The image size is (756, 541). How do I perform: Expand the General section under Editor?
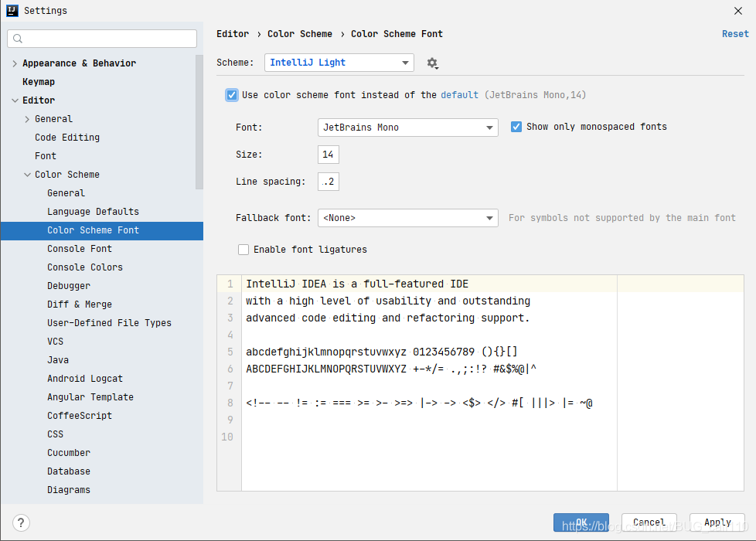[25, 118]
